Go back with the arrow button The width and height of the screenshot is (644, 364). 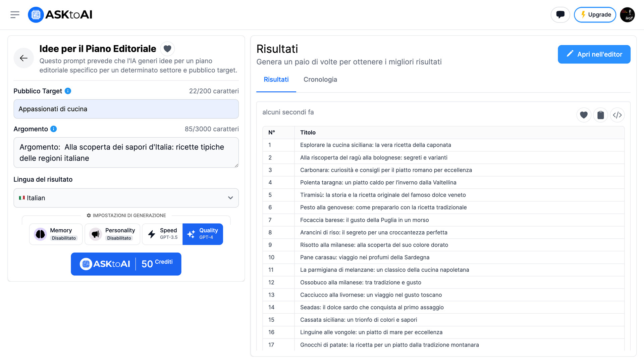coord(23,58)
